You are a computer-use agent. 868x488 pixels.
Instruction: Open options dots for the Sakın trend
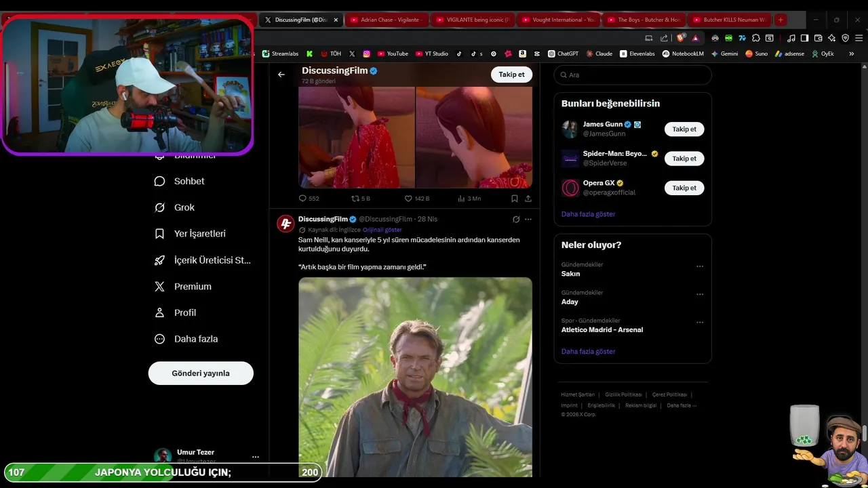click(700, 266)
